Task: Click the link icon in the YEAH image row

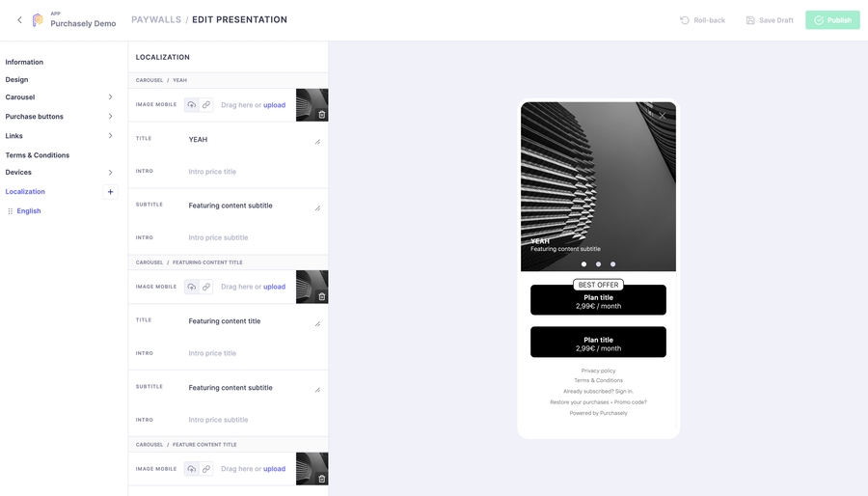Action: click(206, 104)
